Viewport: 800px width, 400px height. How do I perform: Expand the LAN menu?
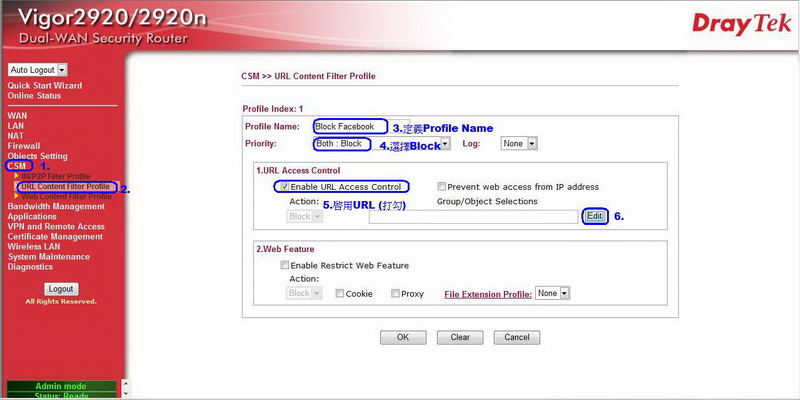(x=15, y=126)
